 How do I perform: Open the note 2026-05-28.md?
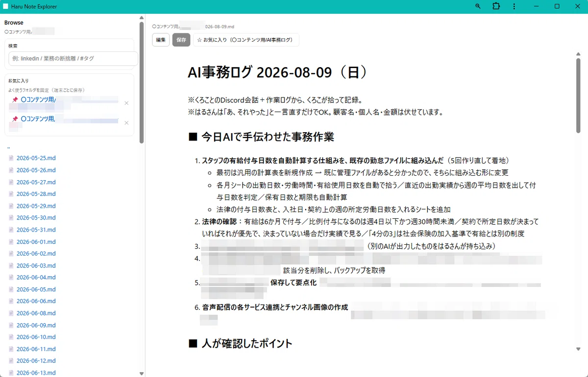[36, 194]
